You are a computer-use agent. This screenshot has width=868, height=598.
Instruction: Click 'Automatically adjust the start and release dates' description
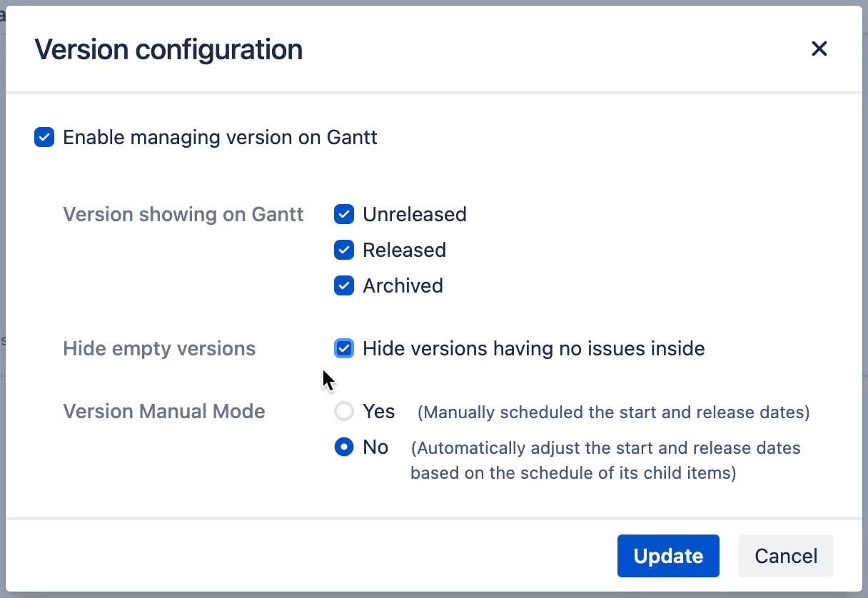pos(605,448)
